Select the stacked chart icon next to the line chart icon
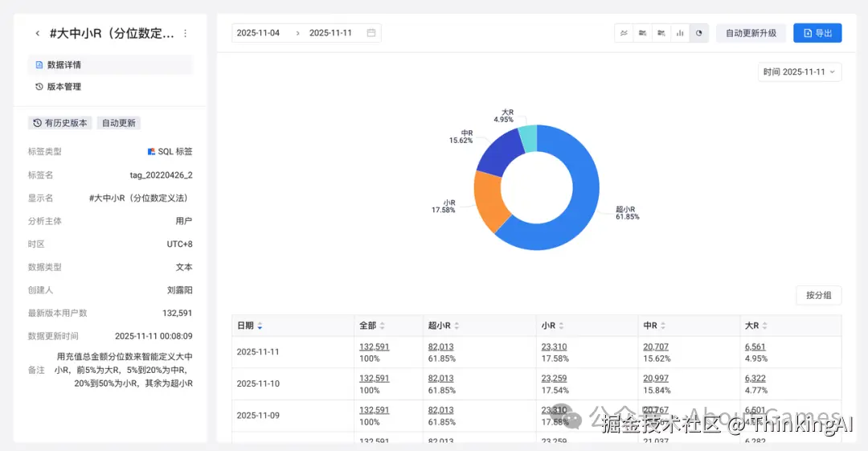 (x=643, y=33)
